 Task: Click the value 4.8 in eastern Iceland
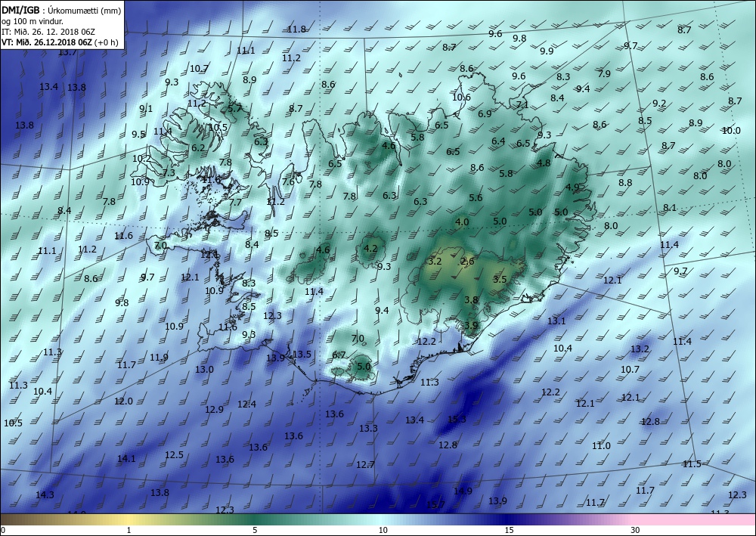(544, 163)
